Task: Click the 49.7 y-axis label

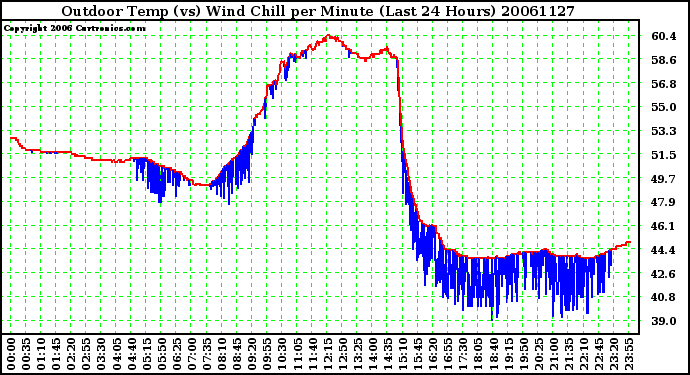Action: [x=664, y=179]
